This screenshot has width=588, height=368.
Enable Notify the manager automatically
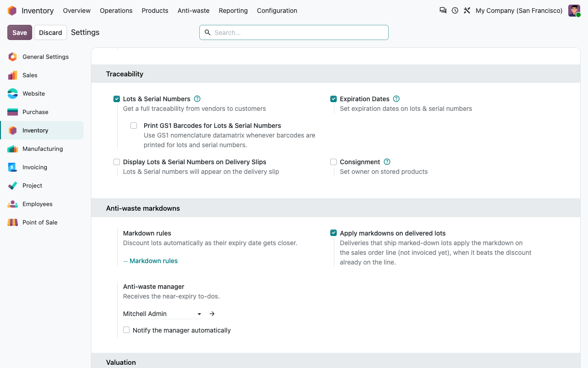pyautogui.click(x=126, y=330)
